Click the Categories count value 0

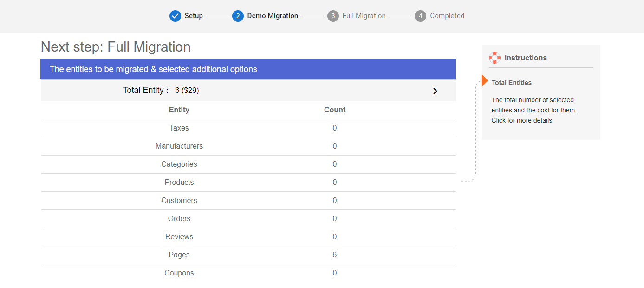point(335,164)
